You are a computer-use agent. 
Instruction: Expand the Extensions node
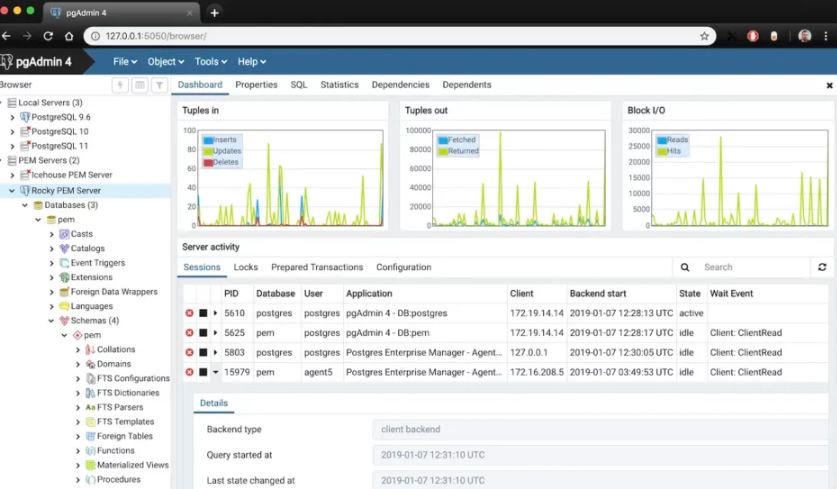51,278
